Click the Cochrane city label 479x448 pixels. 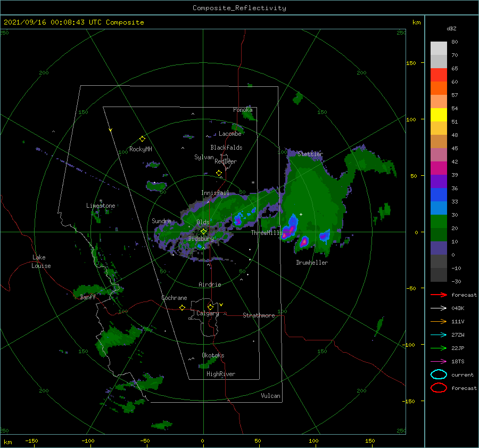pyautogui.click(x=174, y=298)
